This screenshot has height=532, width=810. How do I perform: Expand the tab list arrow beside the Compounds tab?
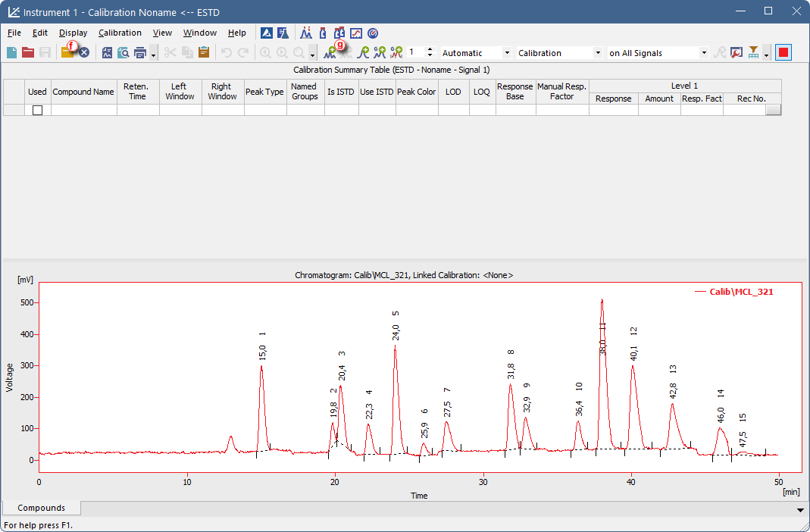pyautogui.click(x=799, y=510)
